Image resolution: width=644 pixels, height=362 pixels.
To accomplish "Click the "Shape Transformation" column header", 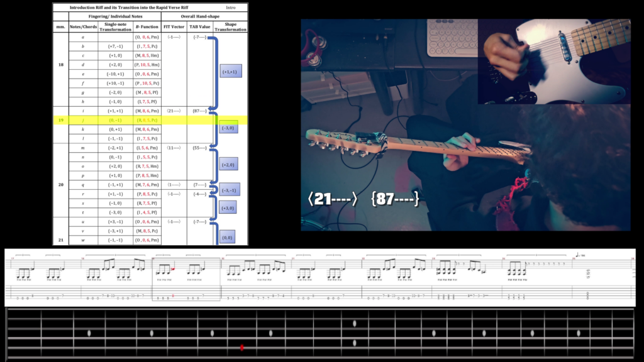I will pyautogui.click(x=231, y=27).
